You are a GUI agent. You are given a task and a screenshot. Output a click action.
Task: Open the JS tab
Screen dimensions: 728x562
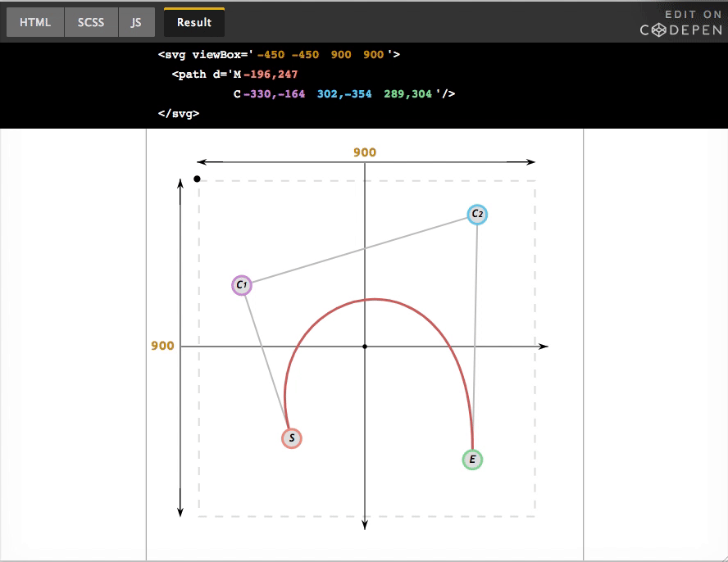tap(137, 22)
